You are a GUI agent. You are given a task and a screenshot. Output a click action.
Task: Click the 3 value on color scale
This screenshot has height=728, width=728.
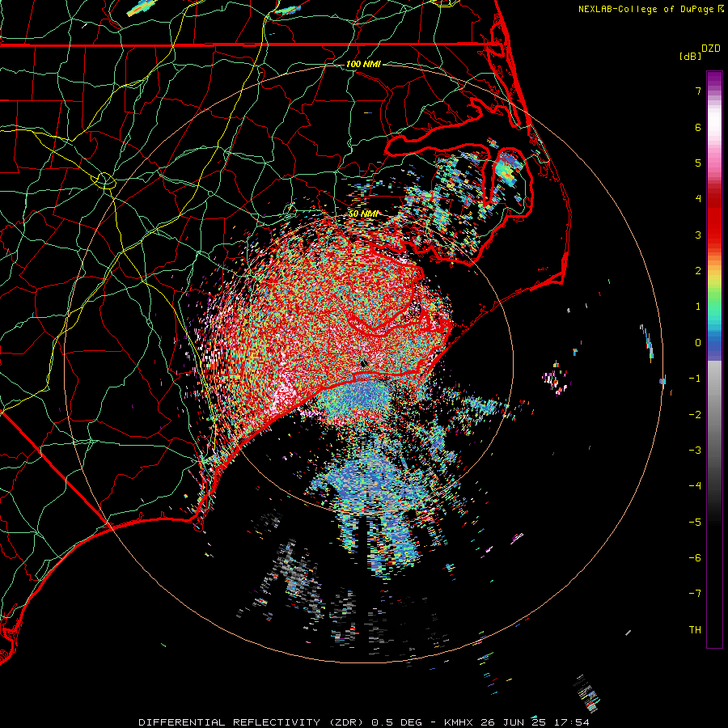click(x=698, y=235)
